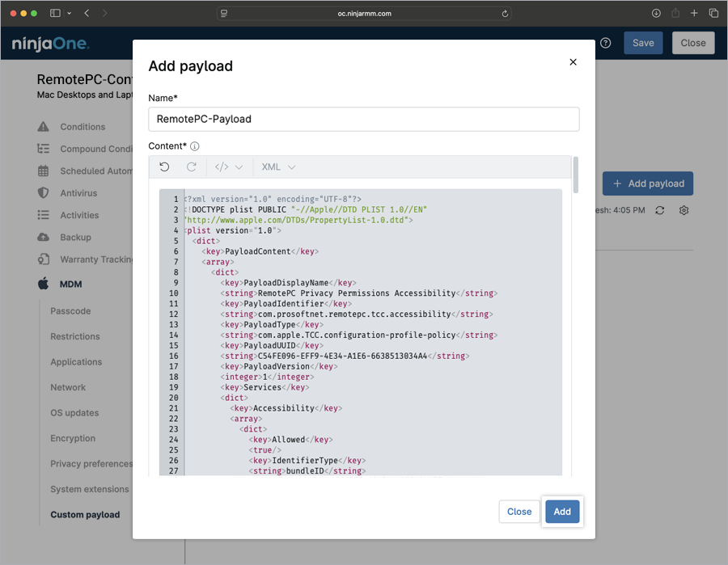
Task: Click the undo icon in editor toolbar
Action: (x=164, y=167)
